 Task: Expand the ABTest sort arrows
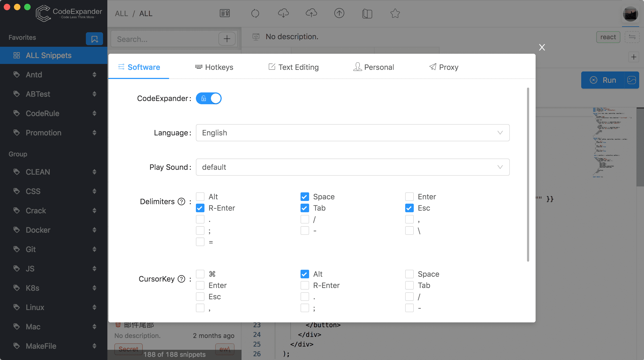[94, 94]
